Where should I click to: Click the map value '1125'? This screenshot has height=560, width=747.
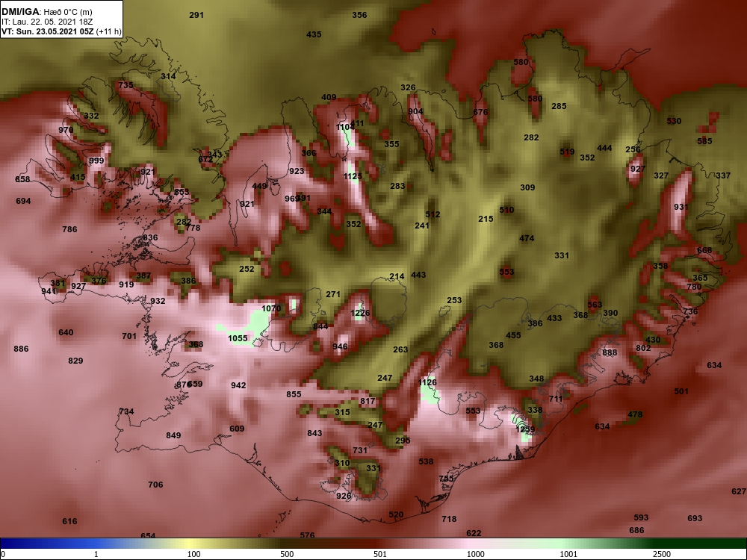[x=353, y=176]
